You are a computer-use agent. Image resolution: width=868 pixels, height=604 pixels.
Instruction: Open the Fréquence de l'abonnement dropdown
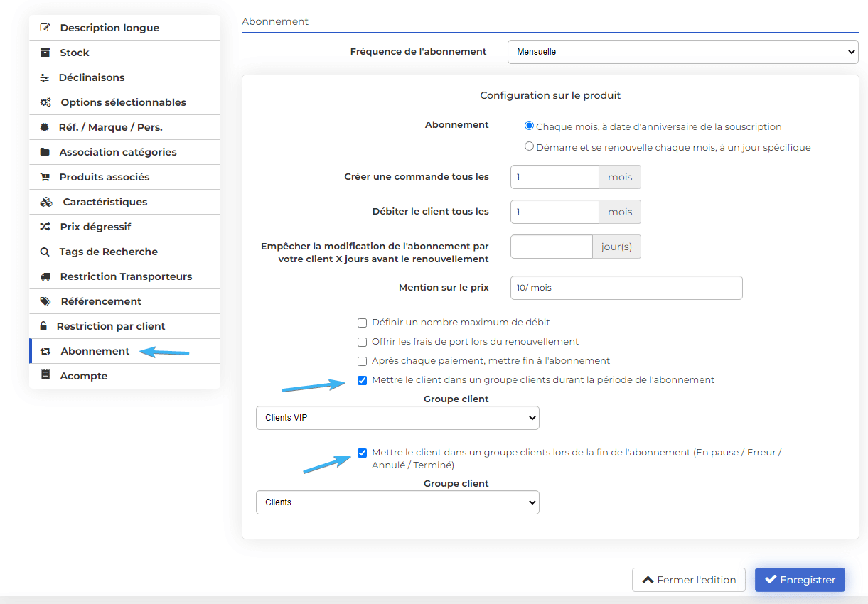point(683,52)
